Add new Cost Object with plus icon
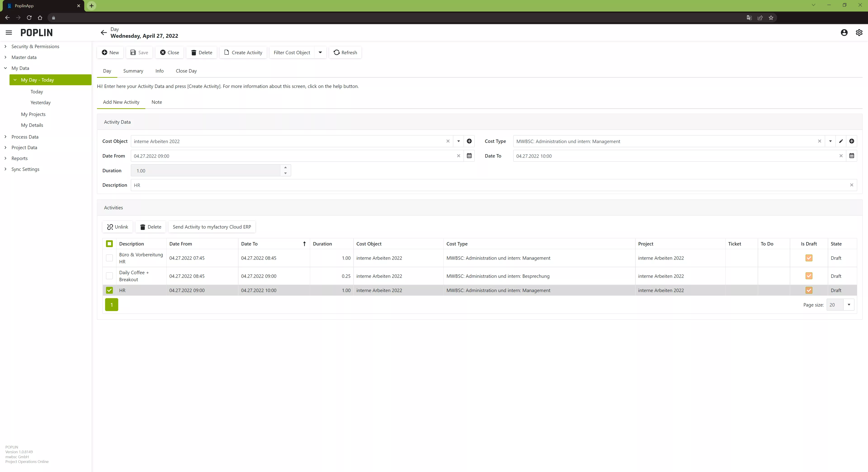 (469, 141)
